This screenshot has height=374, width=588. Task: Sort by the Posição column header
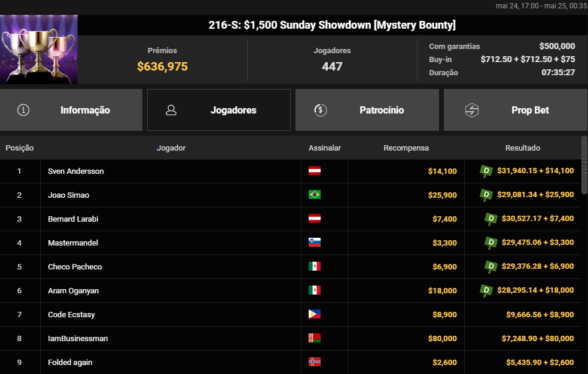[x=20, y=148]
